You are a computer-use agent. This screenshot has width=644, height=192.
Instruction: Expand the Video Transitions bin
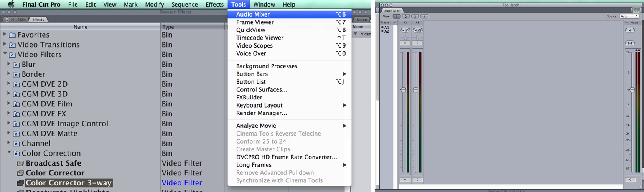5,44
